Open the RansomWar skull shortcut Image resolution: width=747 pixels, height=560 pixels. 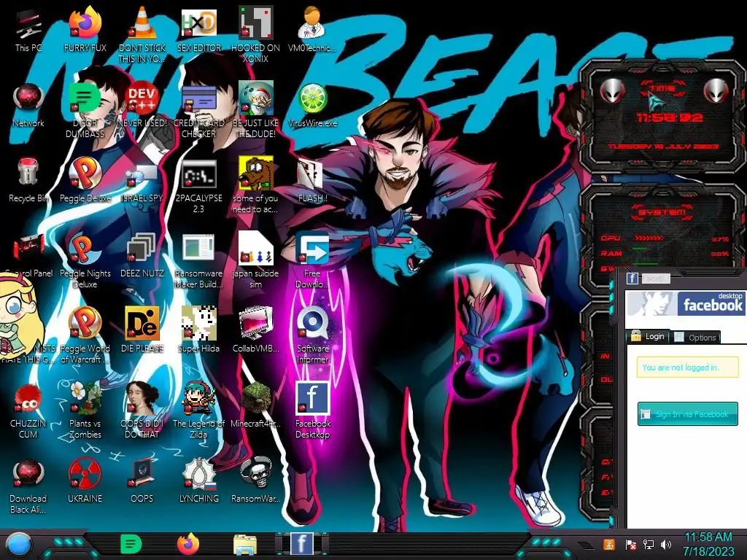(x=256, y=481)
